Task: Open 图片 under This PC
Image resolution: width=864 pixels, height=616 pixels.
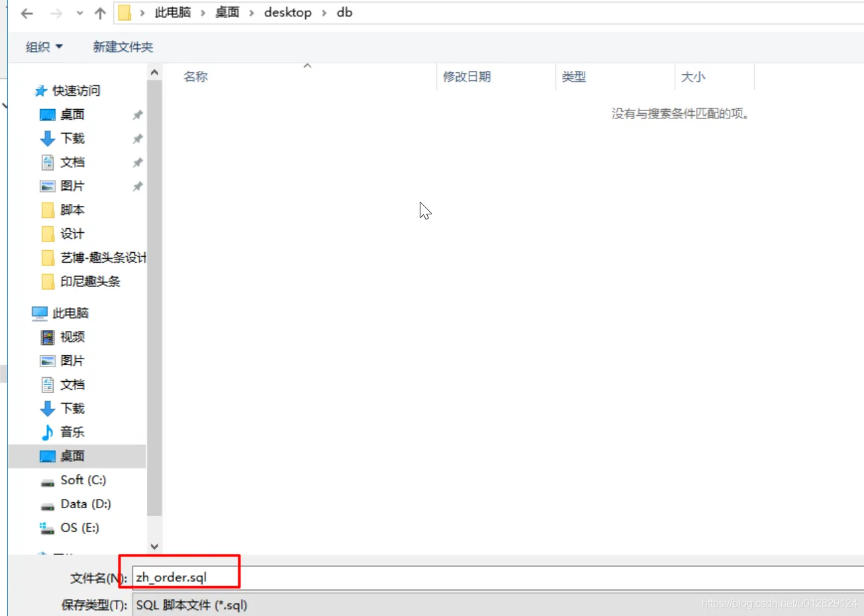Action: click(x=72, y=361)
